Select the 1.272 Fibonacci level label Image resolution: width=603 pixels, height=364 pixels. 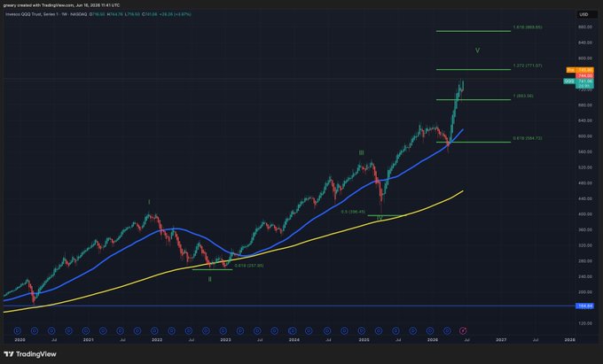(528, 66)
